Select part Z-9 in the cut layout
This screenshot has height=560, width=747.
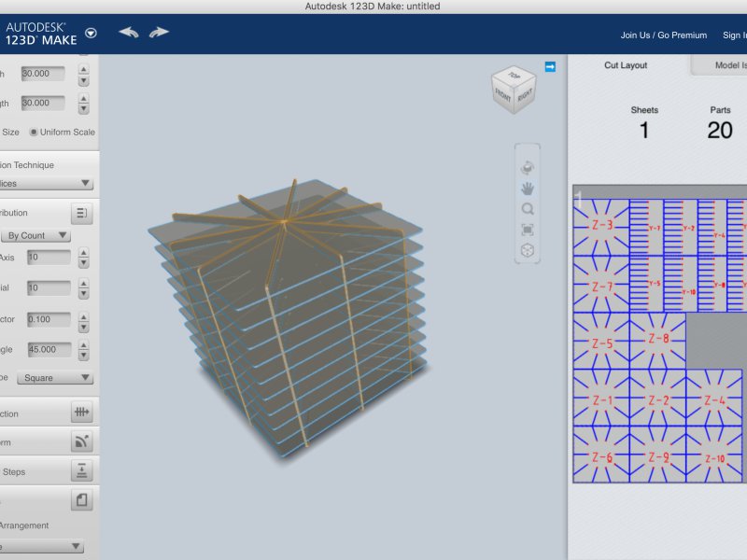658,455
